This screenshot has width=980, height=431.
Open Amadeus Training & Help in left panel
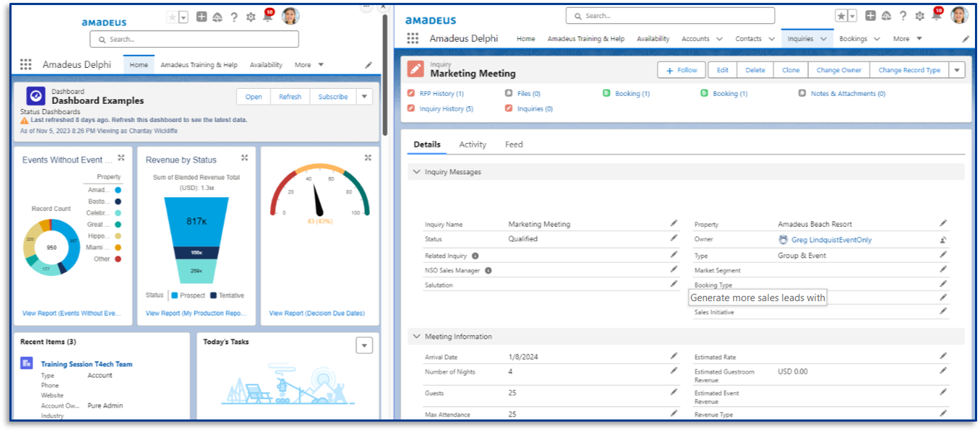199,65
